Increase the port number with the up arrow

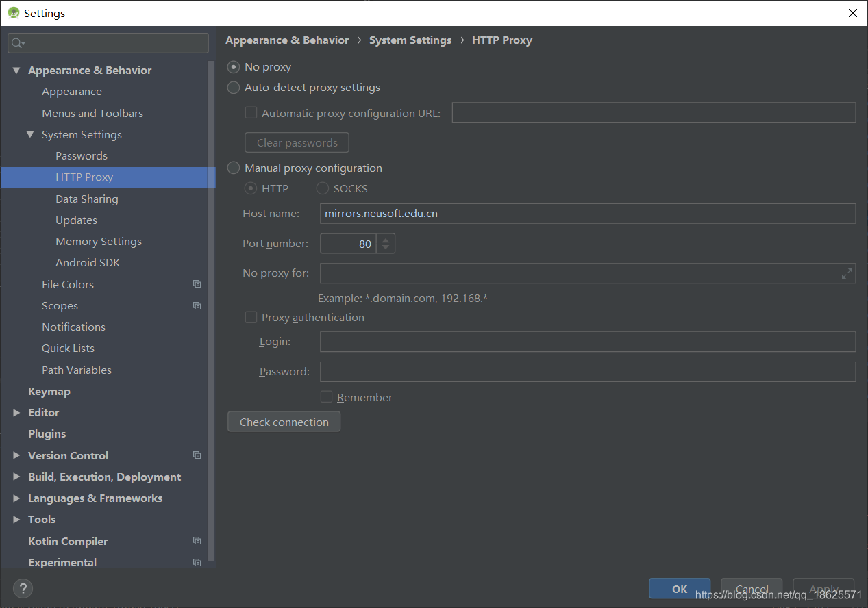click(x=386, y=240)
